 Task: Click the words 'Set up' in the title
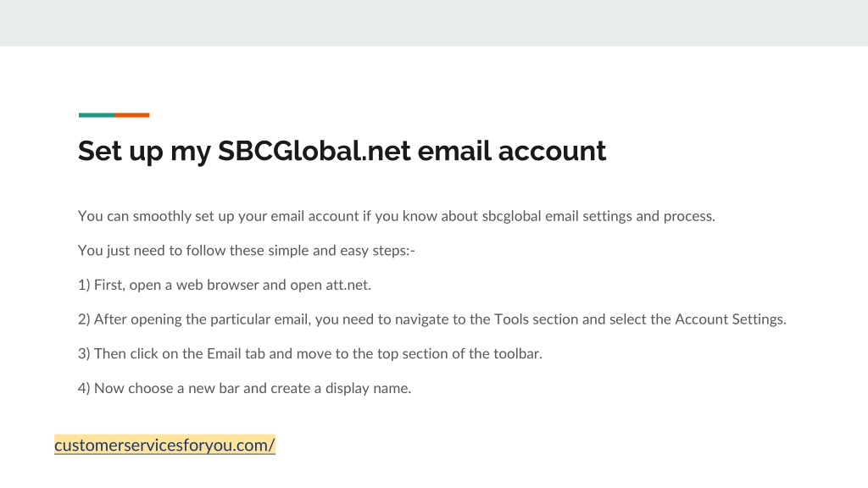pyautogui.click(x=120, y=151)
